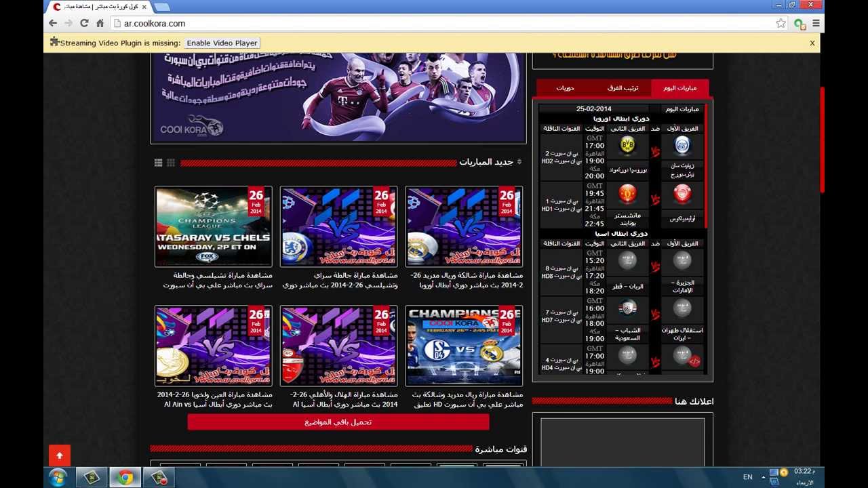Switch to grid view icon in جديد المباريات
This screenshot has height=488, width=868.
171,163
